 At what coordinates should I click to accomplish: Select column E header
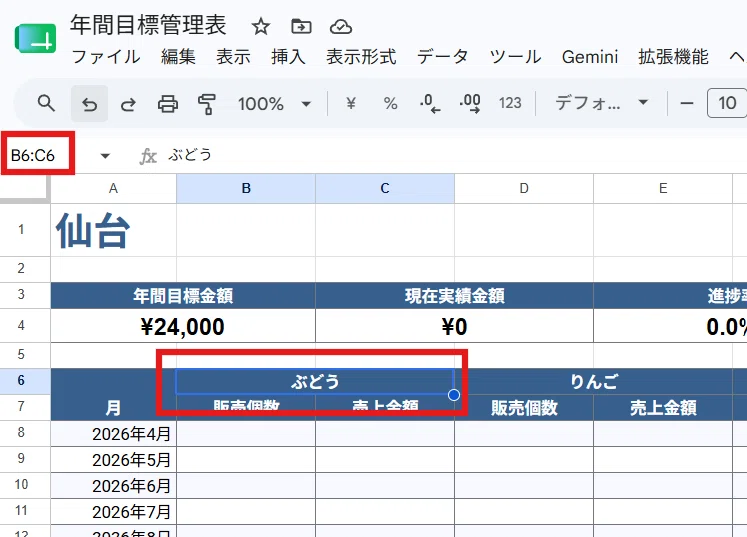663,189
